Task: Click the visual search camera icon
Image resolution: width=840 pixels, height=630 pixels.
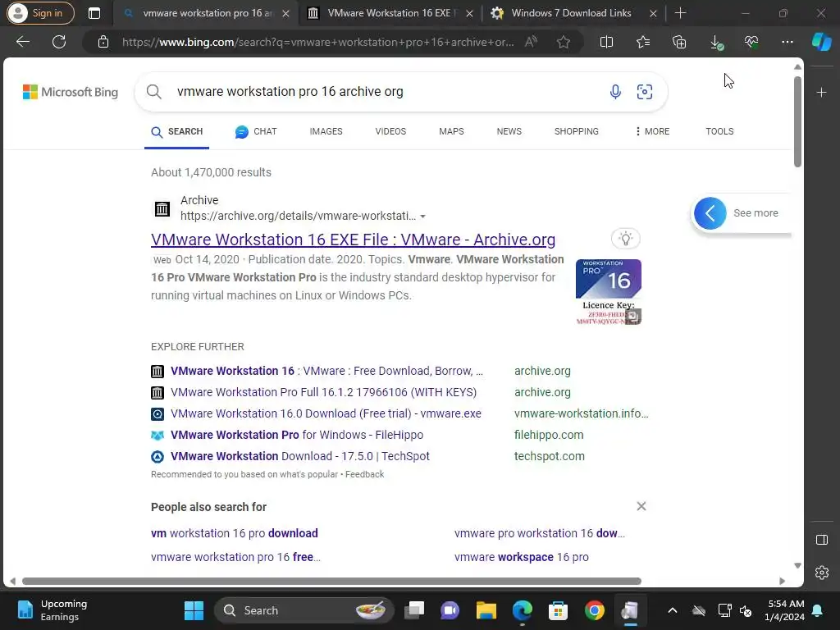Action: 645,92
